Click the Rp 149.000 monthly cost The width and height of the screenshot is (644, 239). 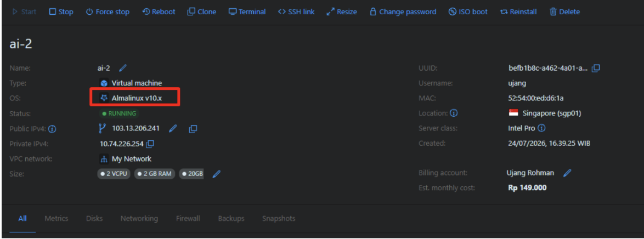527,187
